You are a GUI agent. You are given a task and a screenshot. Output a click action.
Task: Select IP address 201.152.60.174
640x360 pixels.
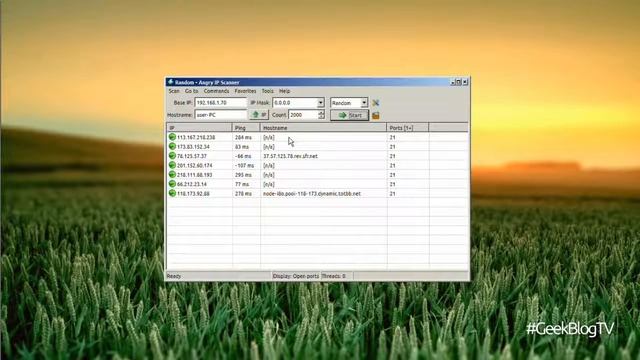point(195,166)
